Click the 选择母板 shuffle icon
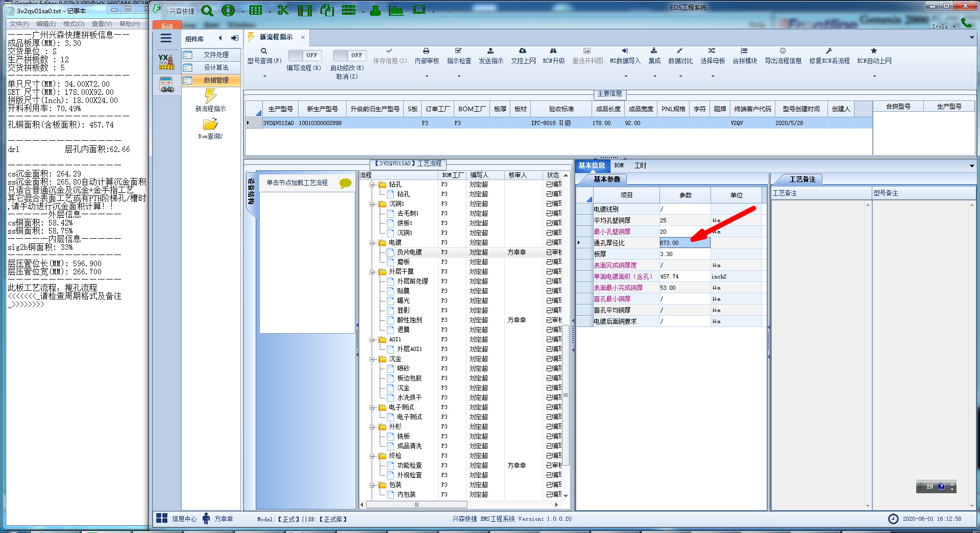The width and height of the screenshot is (980, 533). click(712, 51)
